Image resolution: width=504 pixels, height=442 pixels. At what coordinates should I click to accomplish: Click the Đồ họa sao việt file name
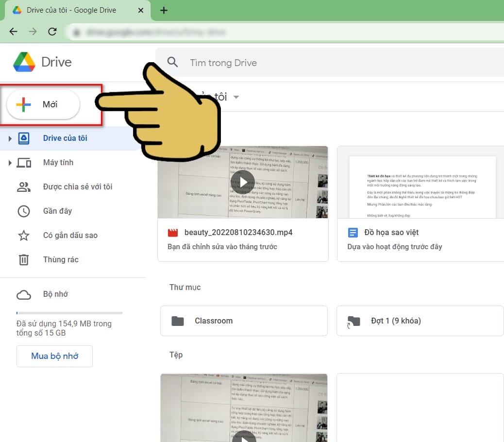(391, 232)
